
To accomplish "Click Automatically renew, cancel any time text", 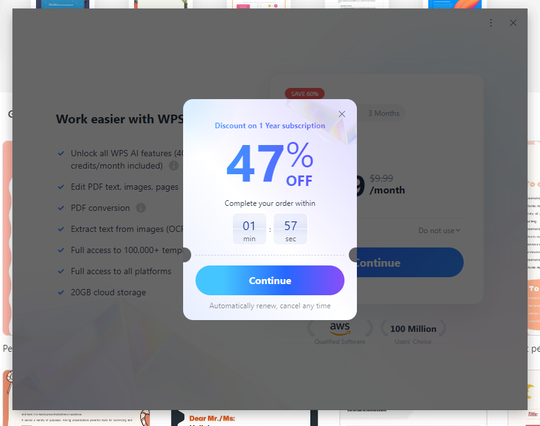I will [270, 306].
